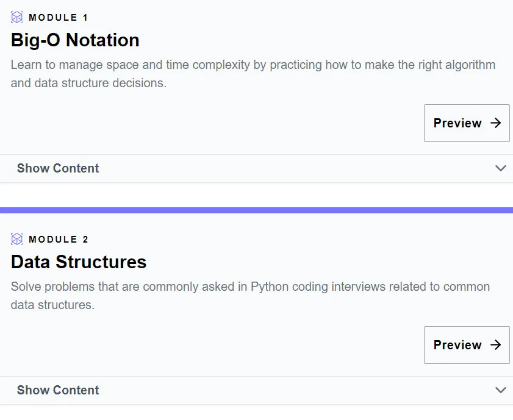
Task: Show Content for Big-O Notation module
Action: 58,168
